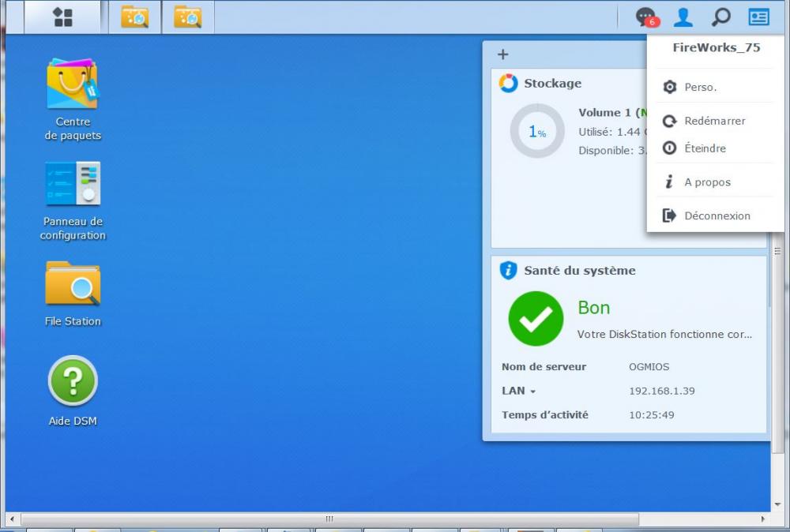
Task: Click the Disponible storage line
Action: pos(612,151)
